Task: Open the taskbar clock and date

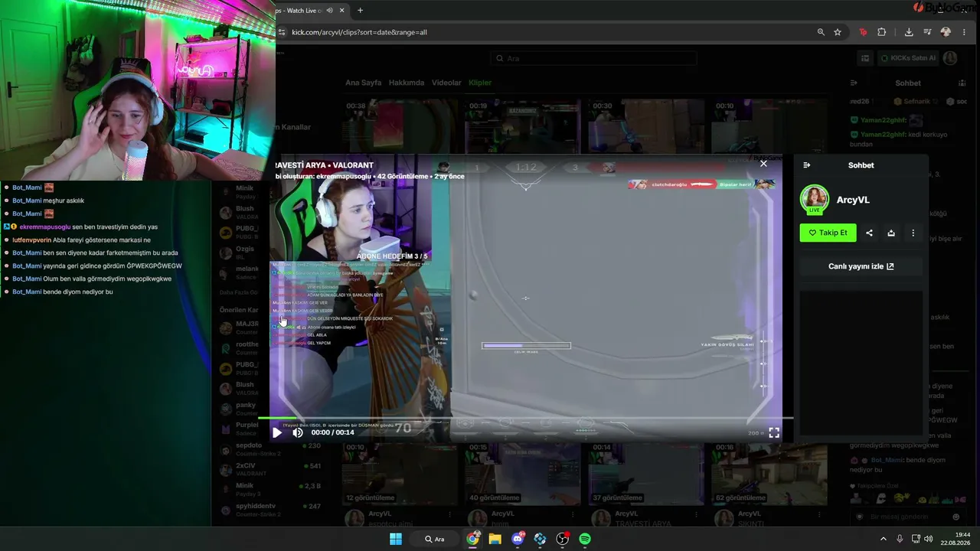Action: point(955,539)
